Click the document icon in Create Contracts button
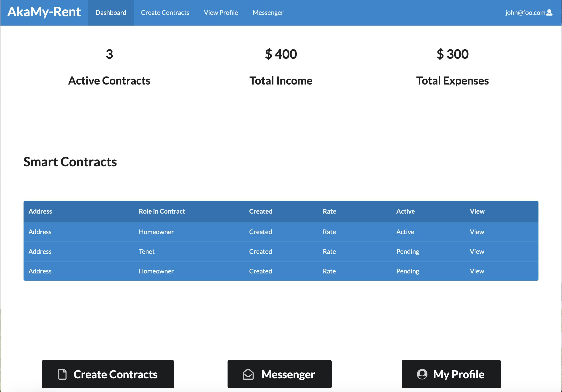562x392 pixels. coord(62,374)
